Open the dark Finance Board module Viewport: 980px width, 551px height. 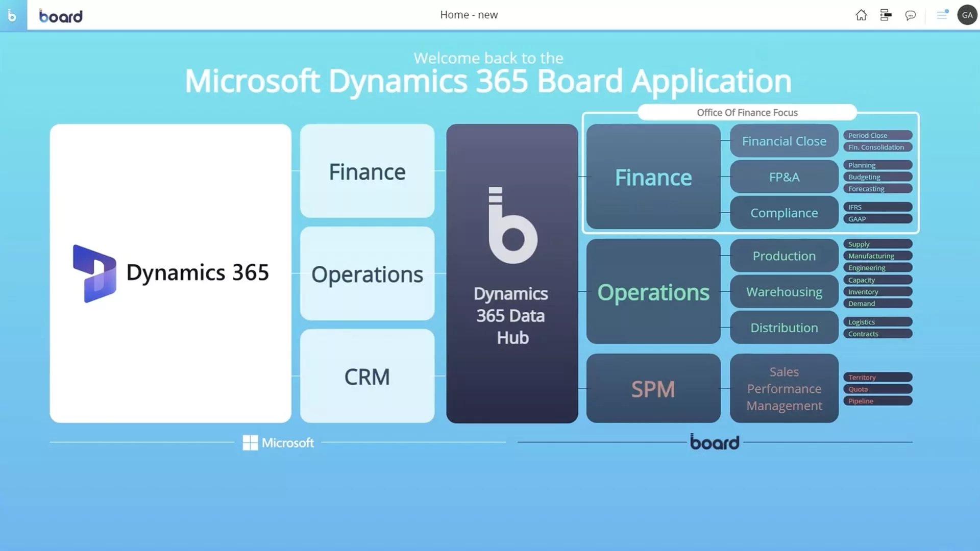point(653,177)
